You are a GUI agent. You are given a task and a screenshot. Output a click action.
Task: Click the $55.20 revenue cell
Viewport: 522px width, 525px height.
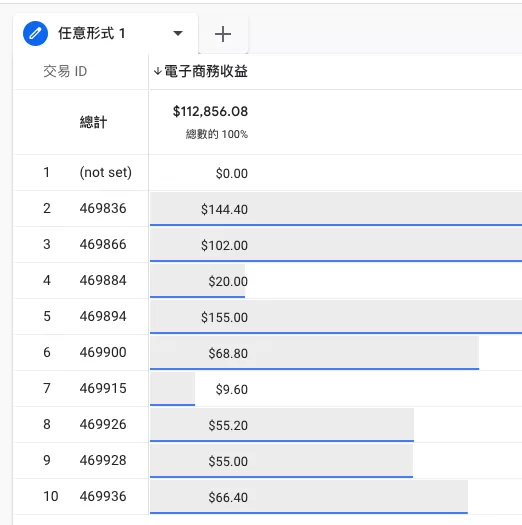(228, 426)
